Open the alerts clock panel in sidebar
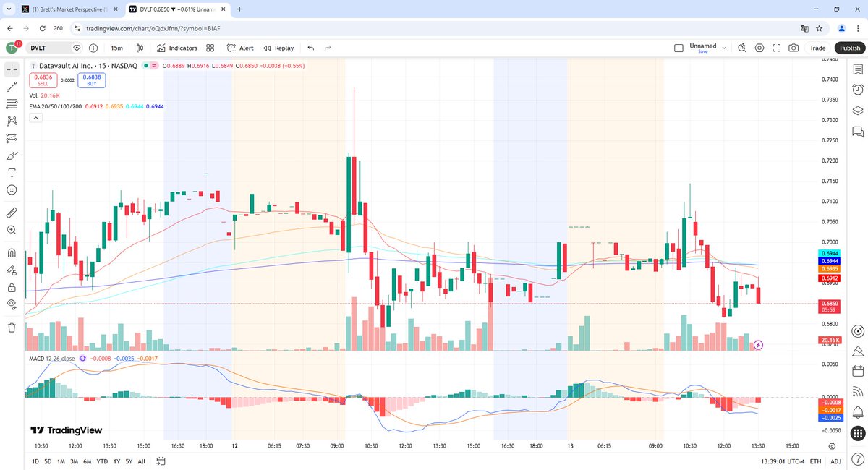 pyautogui.click(x=857, y=90)
